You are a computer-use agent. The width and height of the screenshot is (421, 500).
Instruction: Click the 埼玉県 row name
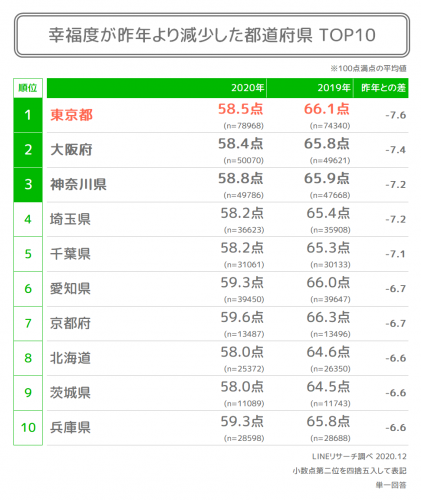coord(70,219)
